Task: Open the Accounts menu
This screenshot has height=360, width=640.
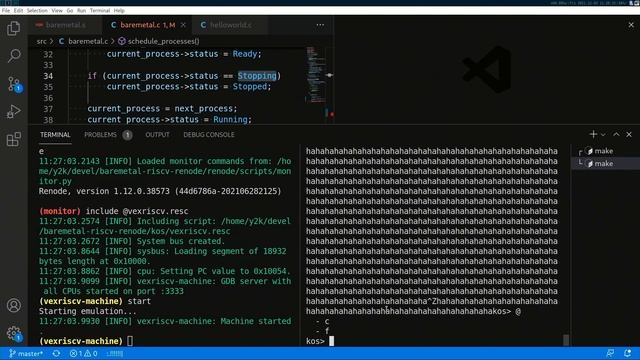Action: tap(13, 305)
